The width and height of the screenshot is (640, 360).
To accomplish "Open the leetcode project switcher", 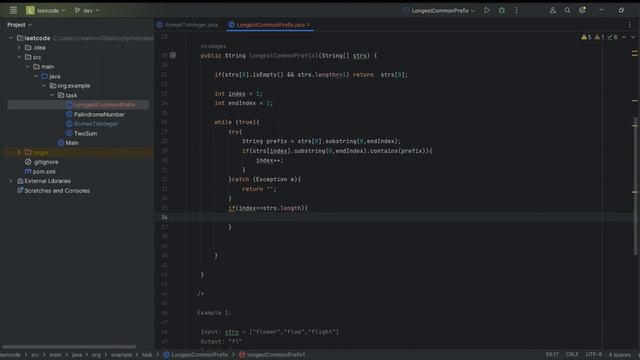I will point(46,11).
